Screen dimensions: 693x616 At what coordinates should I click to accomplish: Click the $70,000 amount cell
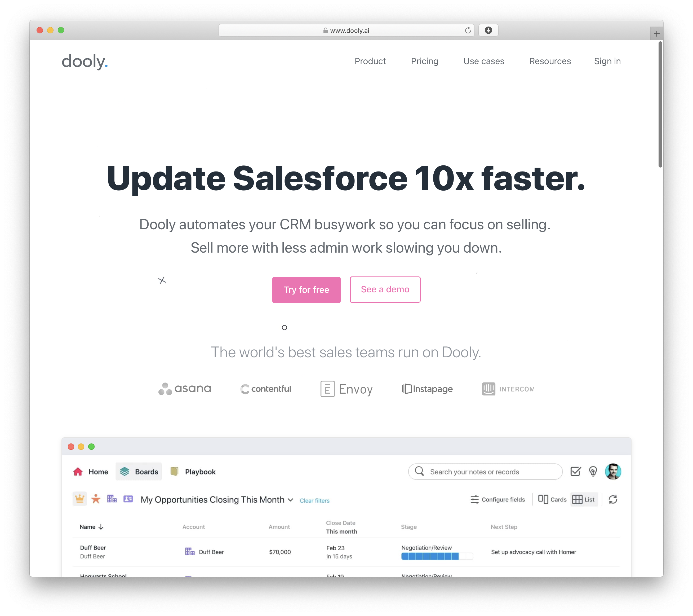(280, 552)
